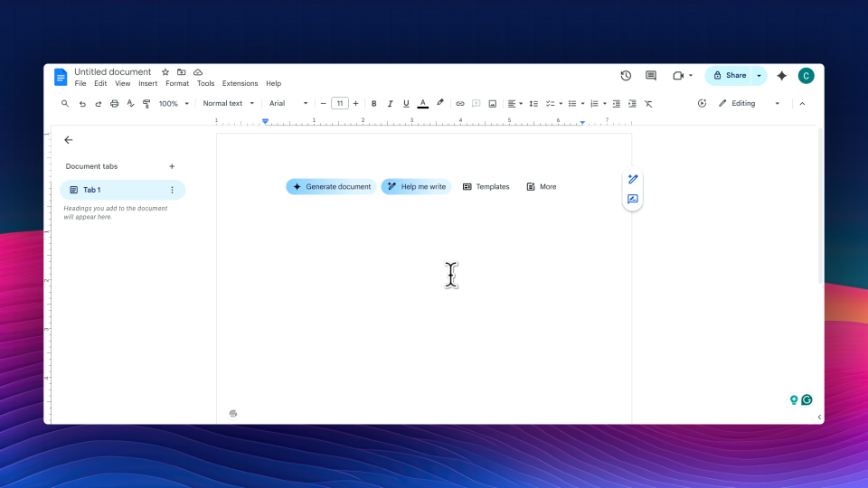
Task: Open the bulleted list options arrow
Action: pyautogui.click(x=582, y=103)
